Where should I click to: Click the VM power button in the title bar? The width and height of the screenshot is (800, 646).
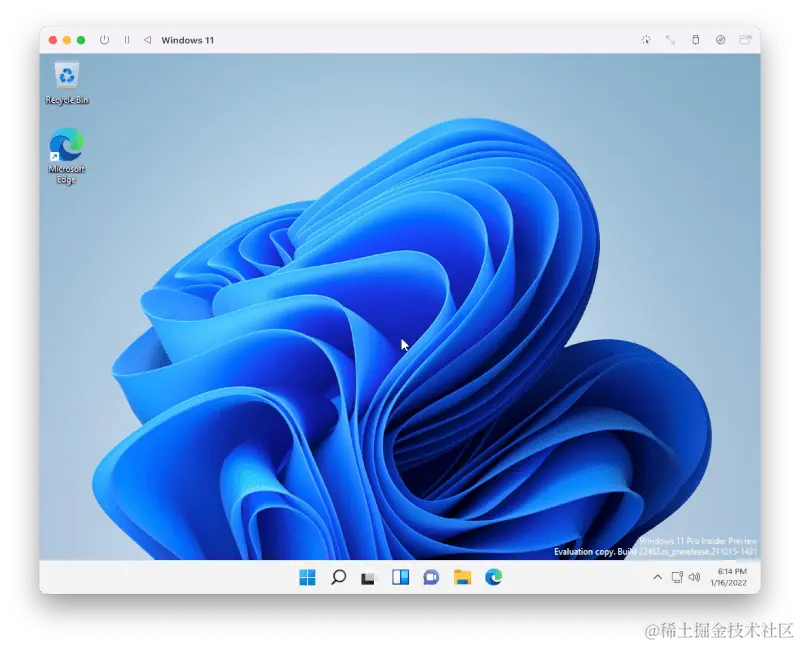[105, 40]
